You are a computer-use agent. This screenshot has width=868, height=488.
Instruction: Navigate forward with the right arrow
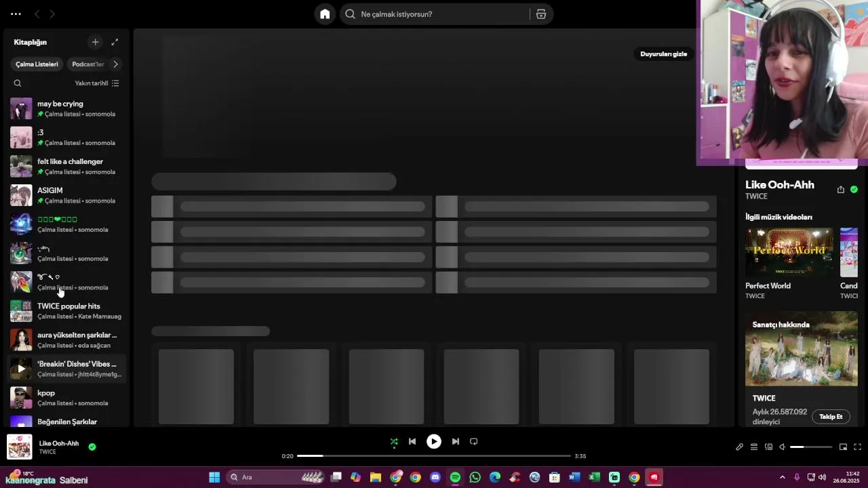point(52,14)
